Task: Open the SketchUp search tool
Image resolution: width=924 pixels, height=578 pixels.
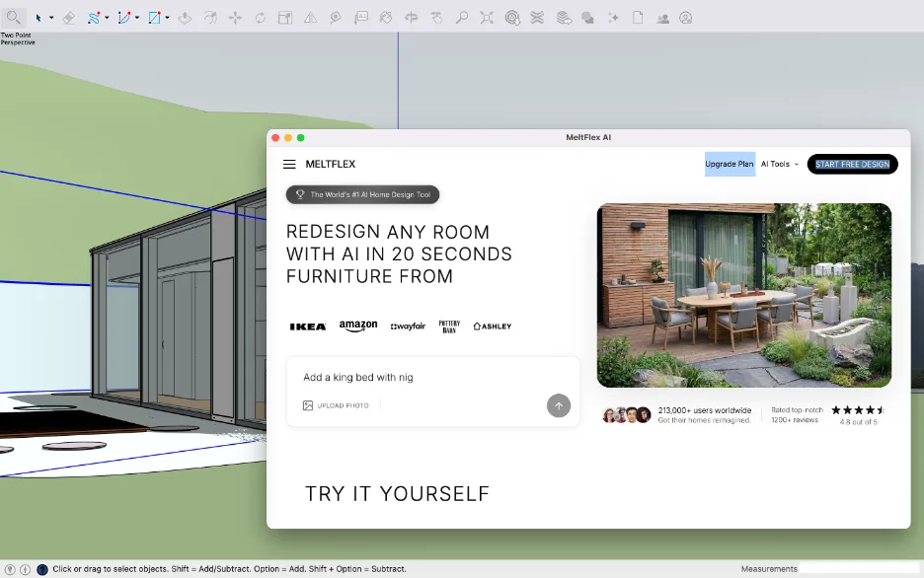Action: coord(13,18)
